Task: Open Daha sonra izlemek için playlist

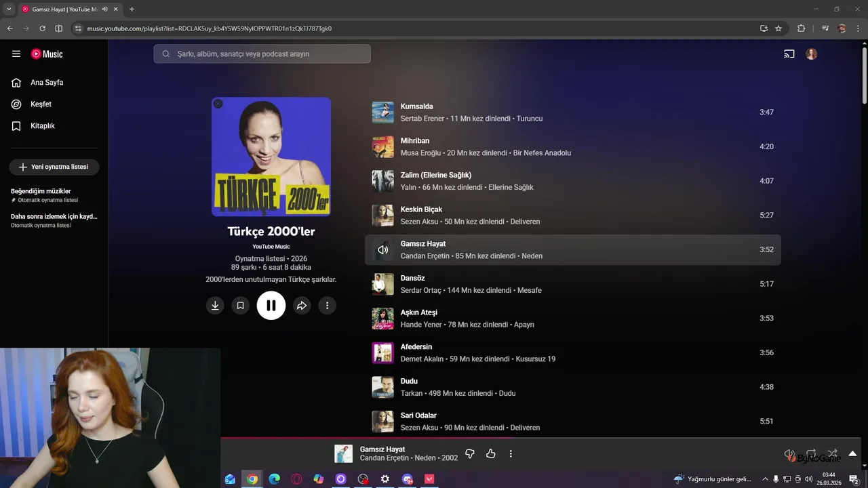Action: (54, 220)
